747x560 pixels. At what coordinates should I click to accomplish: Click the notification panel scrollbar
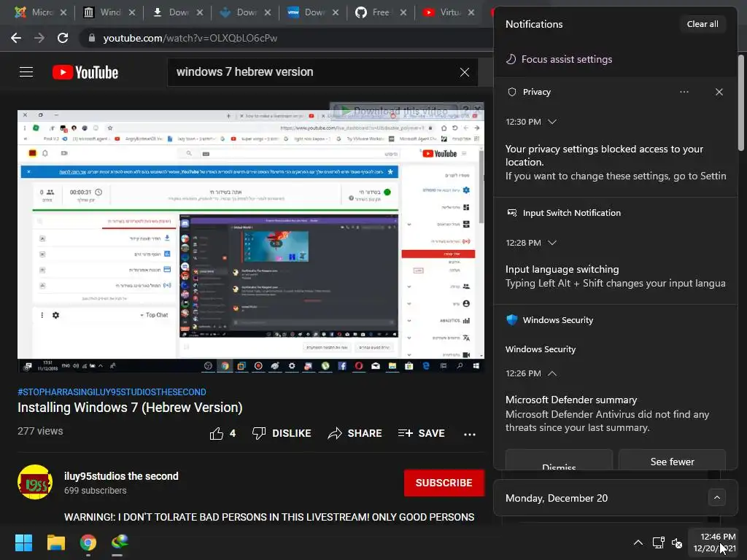tap(741, 102)
